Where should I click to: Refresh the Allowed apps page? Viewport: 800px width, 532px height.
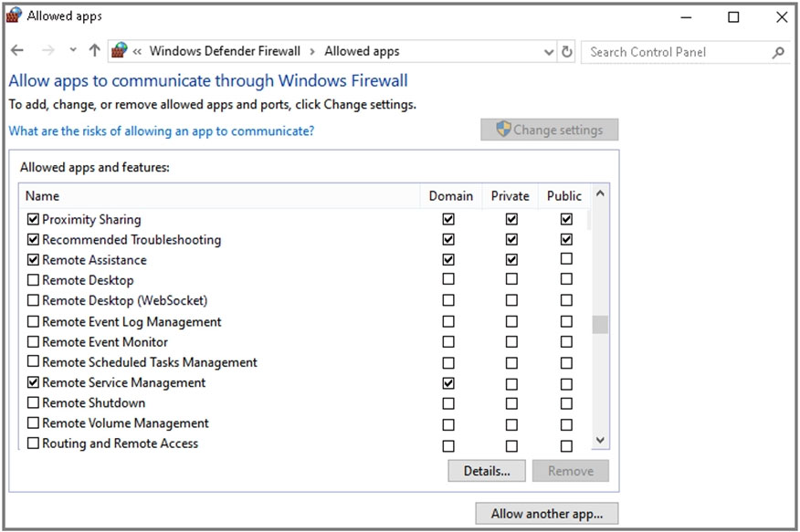coord(567,52)
